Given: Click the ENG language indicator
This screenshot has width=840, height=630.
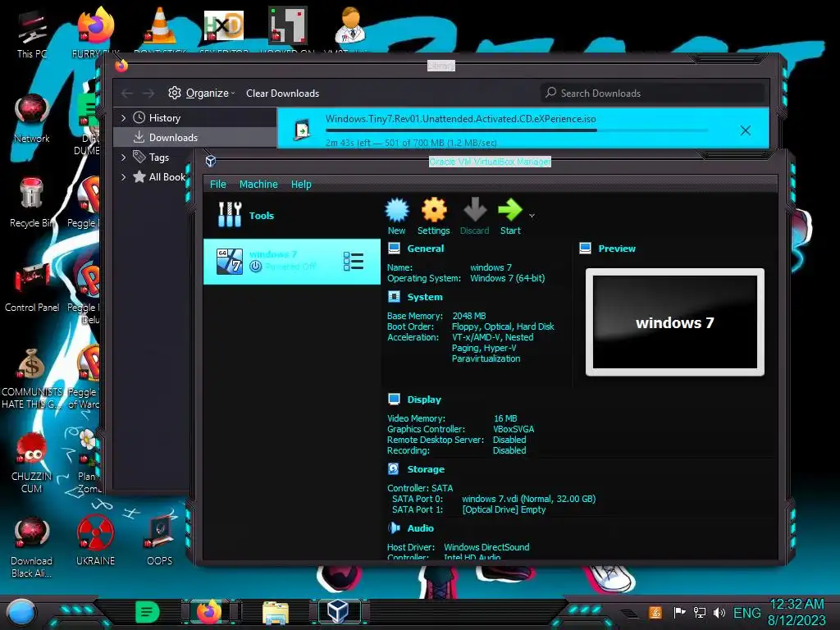Looking at the screenshot, I should click(746, 613).
